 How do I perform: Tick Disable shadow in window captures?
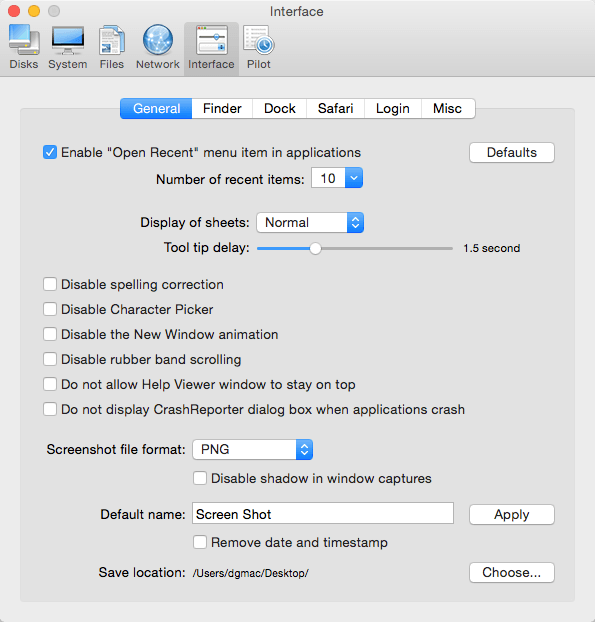(200, 478)
